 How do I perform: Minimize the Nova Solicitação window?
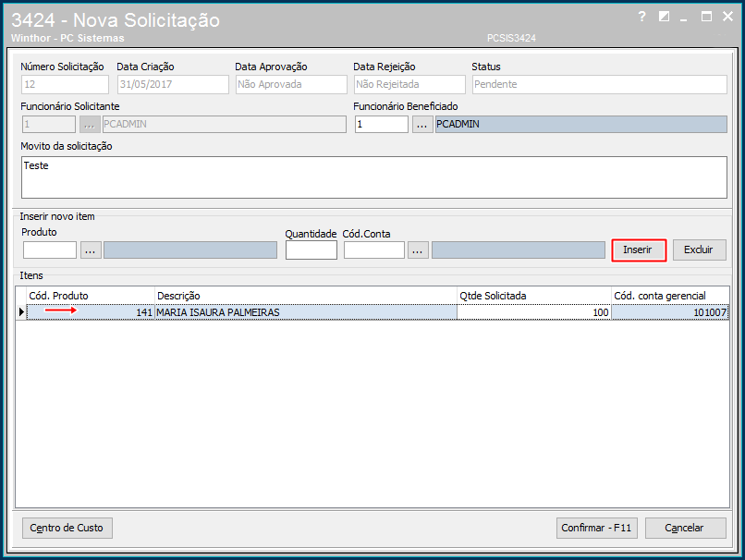click(x=684, y=18)
